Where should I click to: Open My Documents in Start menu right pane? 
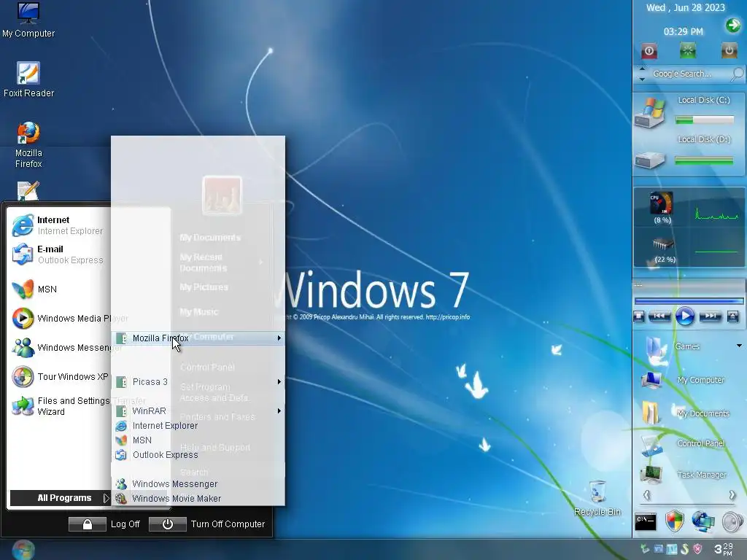click(x=210, y=238)
